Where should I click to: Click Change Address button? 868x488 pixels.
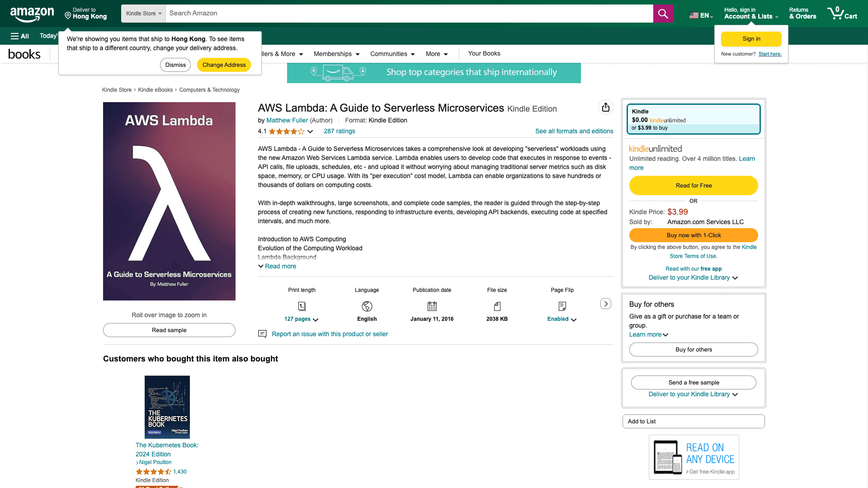click(x=224, y=65)
